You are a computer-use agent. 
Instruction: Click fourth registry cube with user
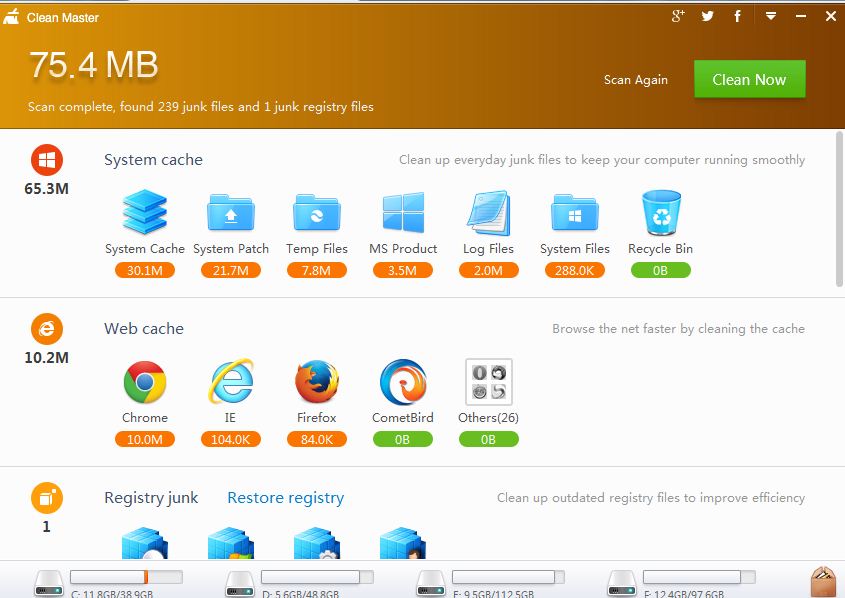[403, 543]
